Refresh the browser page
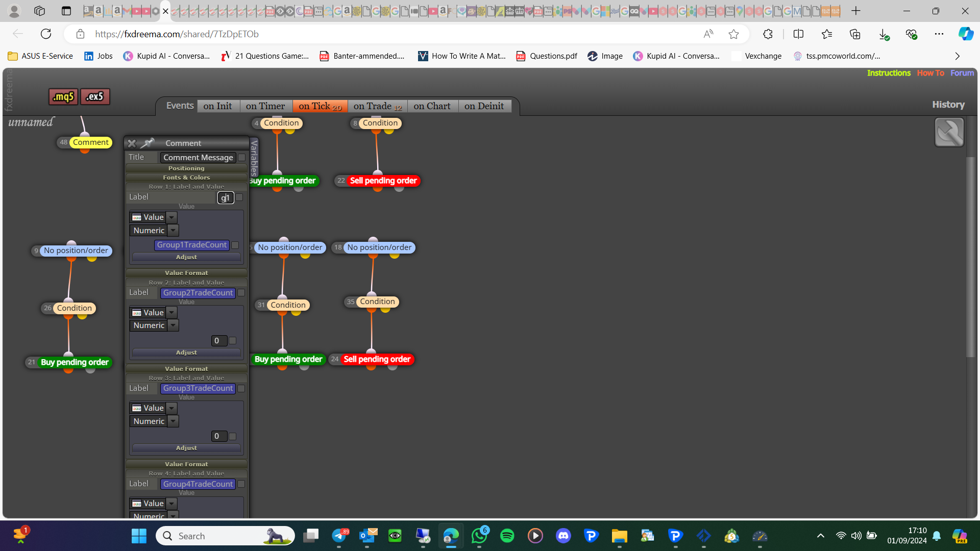The image size is (980, 551). [x=46, y=34]
